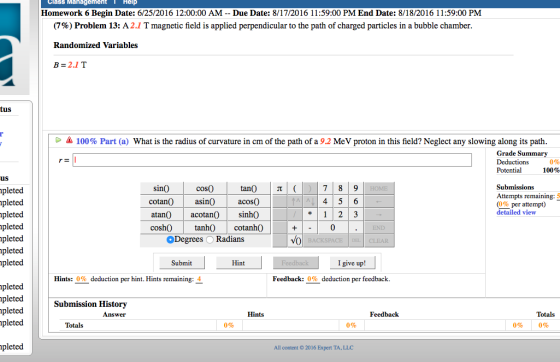Insert the pi symbol from keypad

(x=279, y=188)
